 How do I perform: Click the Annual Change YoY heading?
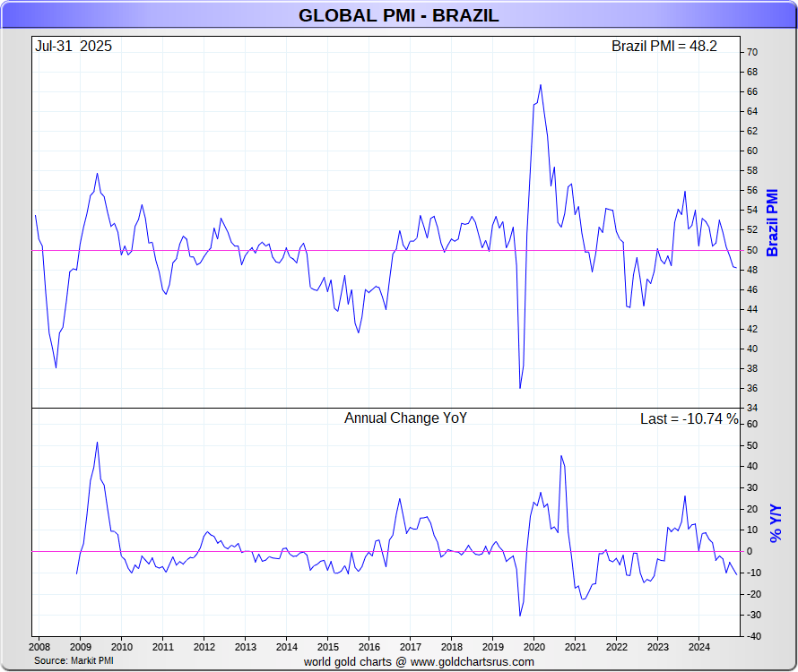(405, 418)
